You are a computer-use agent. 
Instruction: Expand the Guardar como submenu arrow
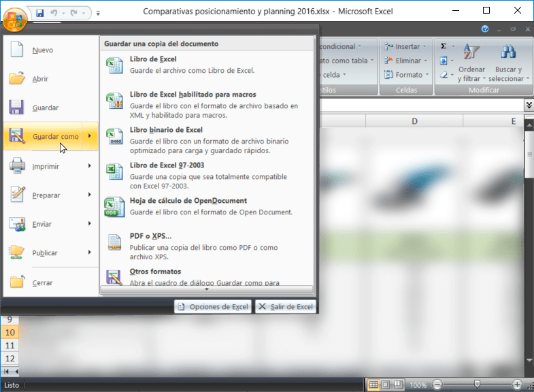(90, 136)
